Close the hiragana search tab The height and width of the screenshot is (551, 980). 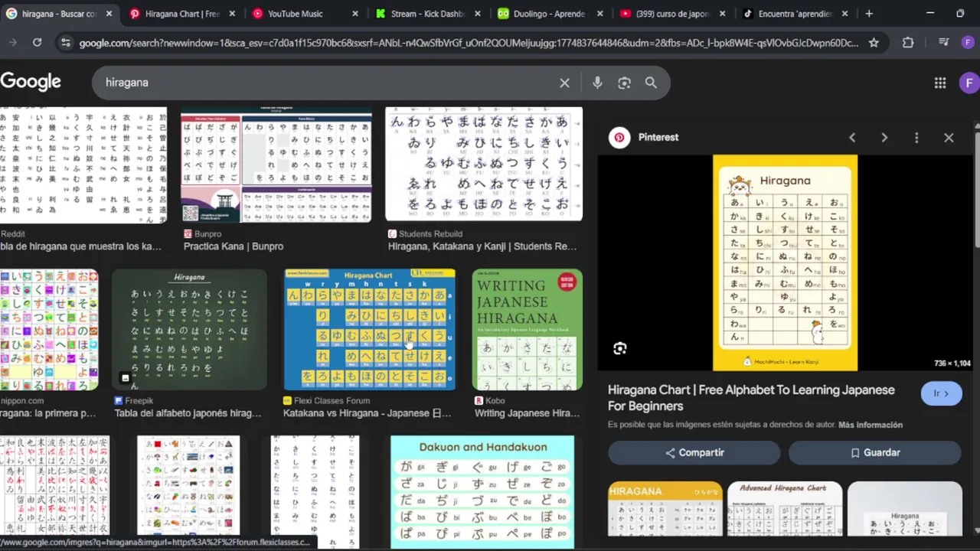[109, 14]
